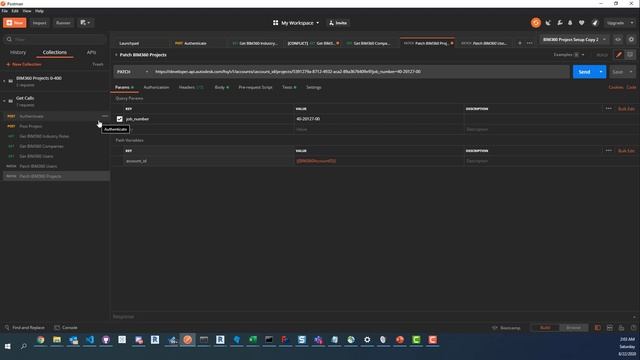Click the New Collection link
The image size is (640, 360).
[24, 64]
